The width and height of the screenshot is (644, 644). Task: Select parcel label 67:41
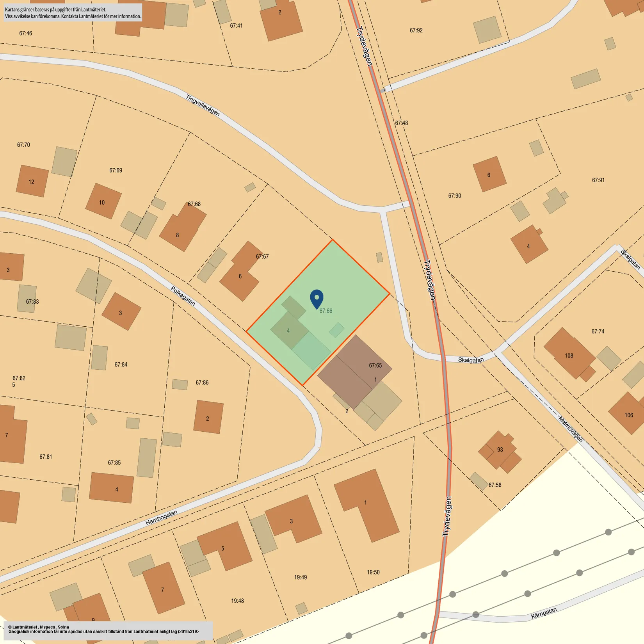[x=236, y=25]
